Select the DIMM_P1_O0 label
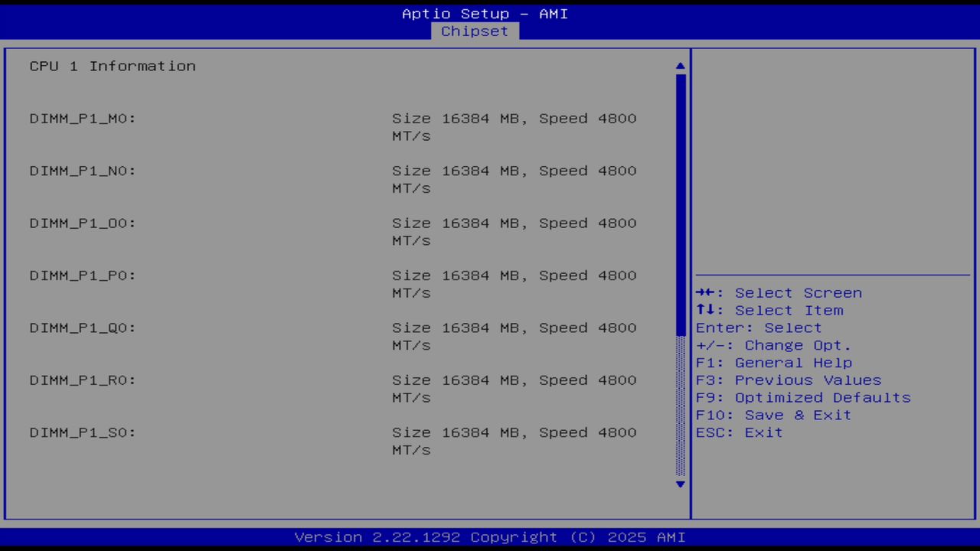The width and height of the screenshot is (980, 551). [x=83, y=223]
